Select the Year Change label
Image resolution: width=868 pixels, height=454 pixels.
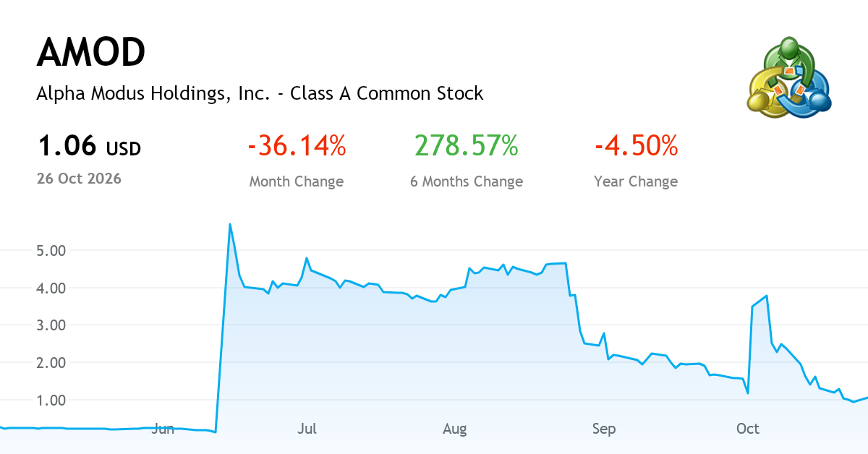pos(637,181)
